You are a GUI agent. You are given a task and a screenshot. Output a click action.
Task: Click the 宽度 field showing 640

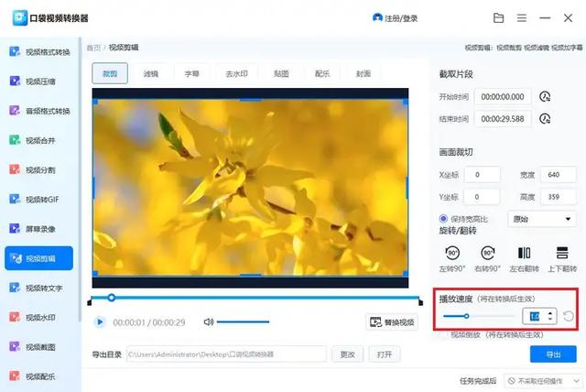558,175
